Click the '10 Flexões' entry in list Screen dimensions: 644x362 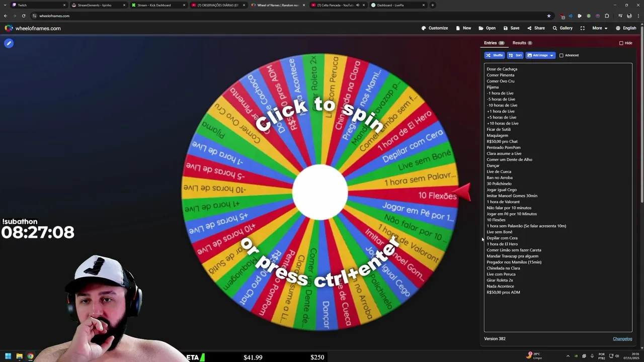tap(496, 220)
